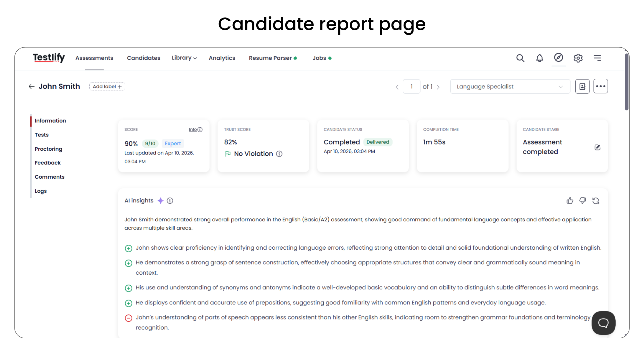
Task: Open settings gear icon
Action: [x=578, y=58]
